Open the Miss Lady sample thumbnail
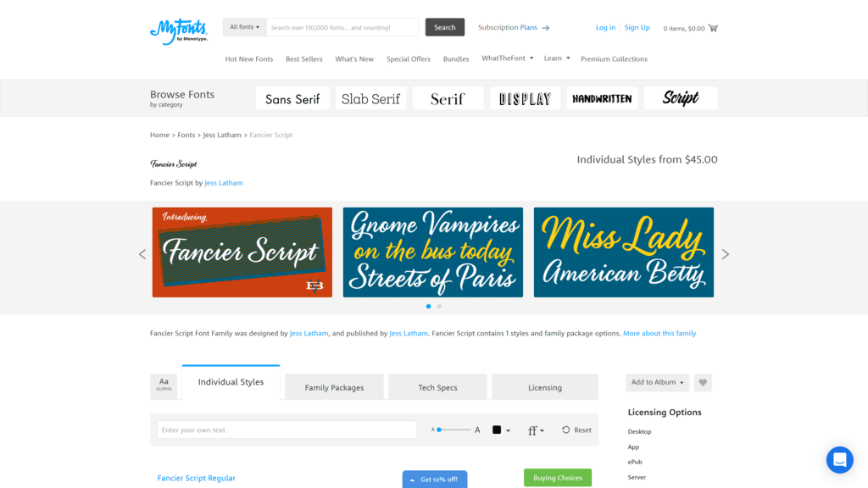868x488 pixels. pos(624,252)
